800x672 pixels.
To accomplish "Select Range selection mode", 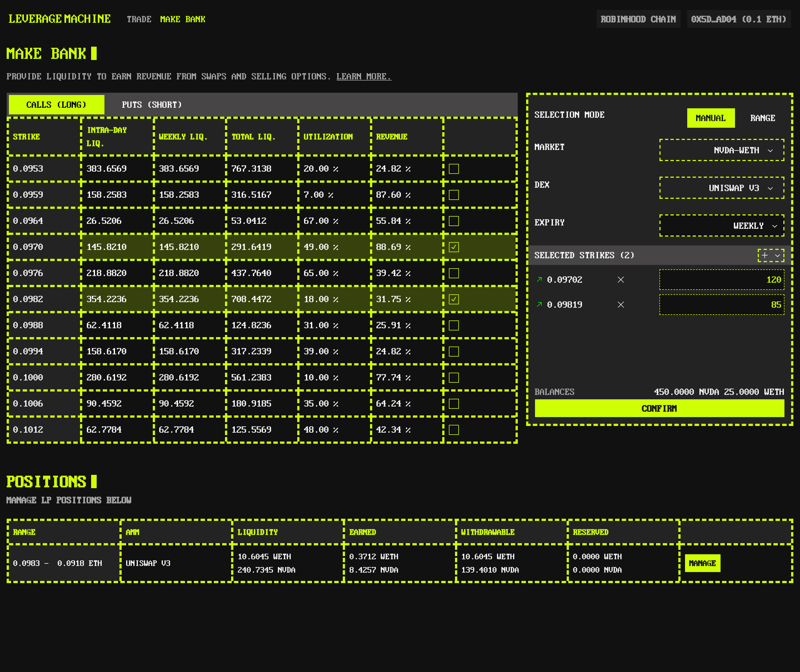I will (762, 118).
